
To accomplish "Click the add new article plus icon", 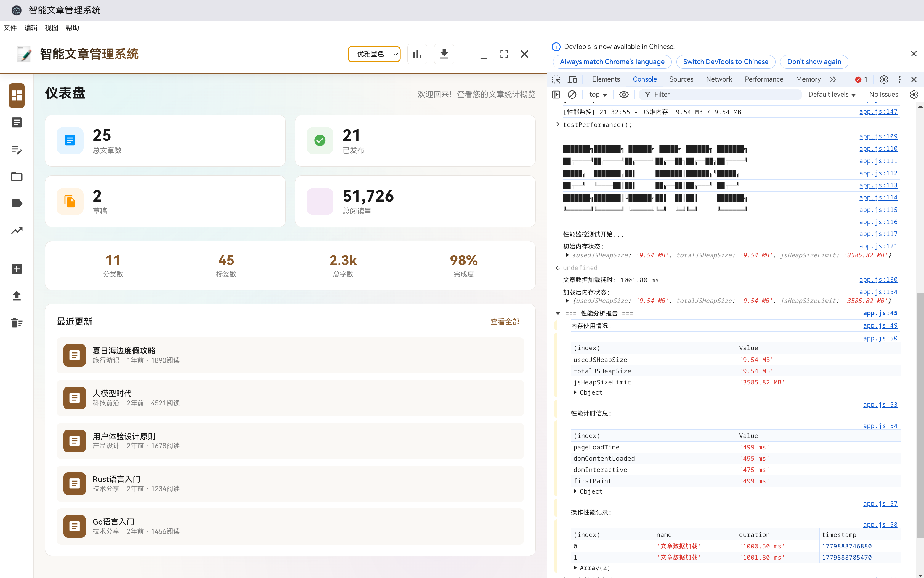I will (x=17, y=269).
